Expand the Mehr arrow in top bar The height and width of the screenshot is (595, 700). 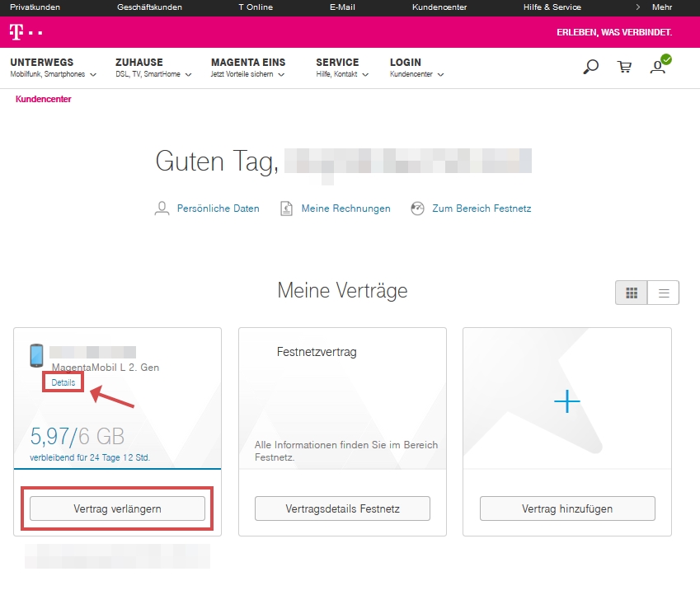pyautogui.click(x=638, y=7)
